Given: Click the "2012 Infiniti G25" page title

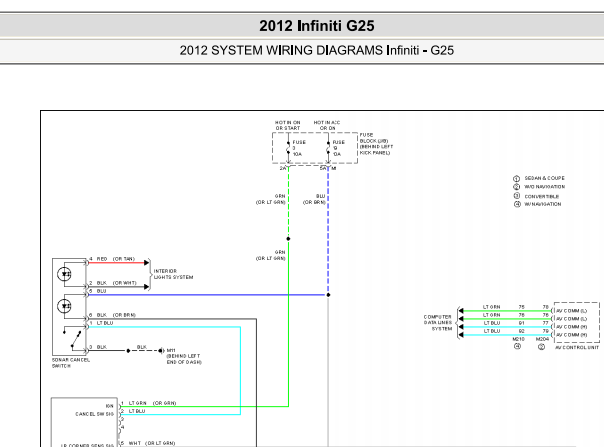Looking at the screenshot, I should click(x=317, y=26).
